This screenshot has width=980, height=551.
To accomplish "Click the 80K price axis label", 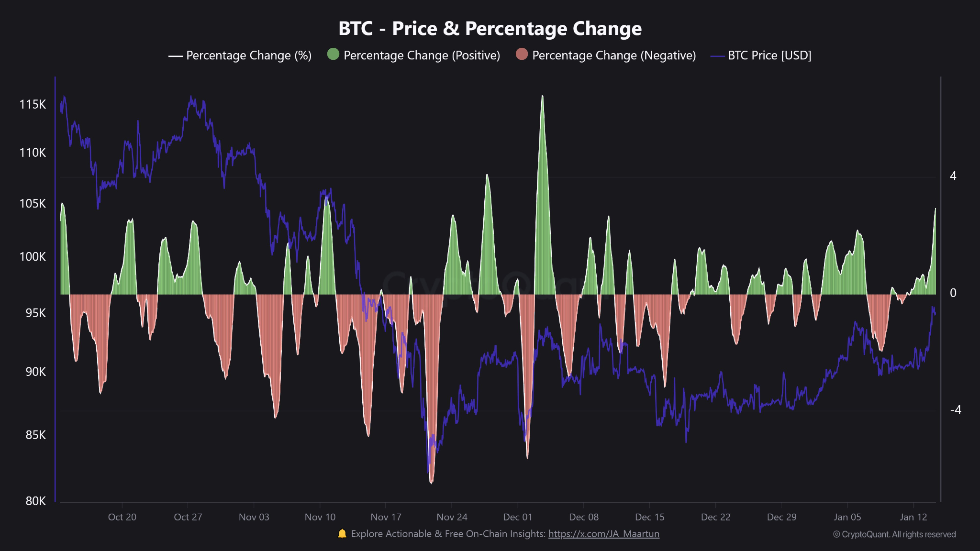I will pos(35,501).
